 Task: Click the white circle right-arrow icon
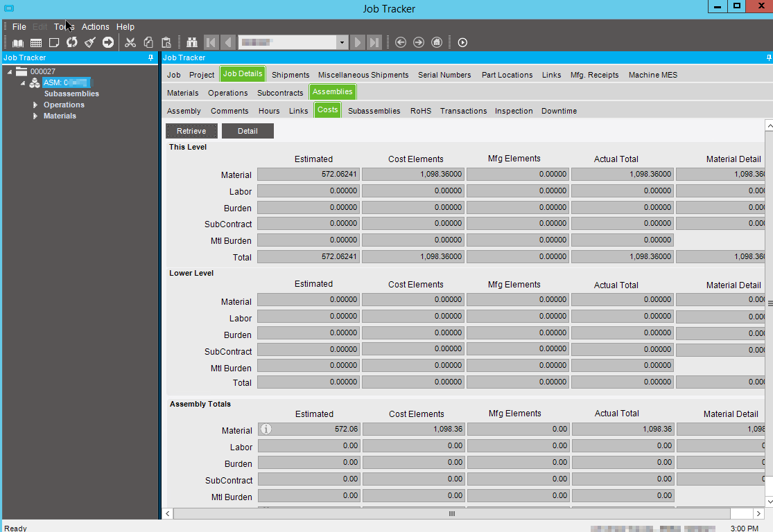pos(108,42)
